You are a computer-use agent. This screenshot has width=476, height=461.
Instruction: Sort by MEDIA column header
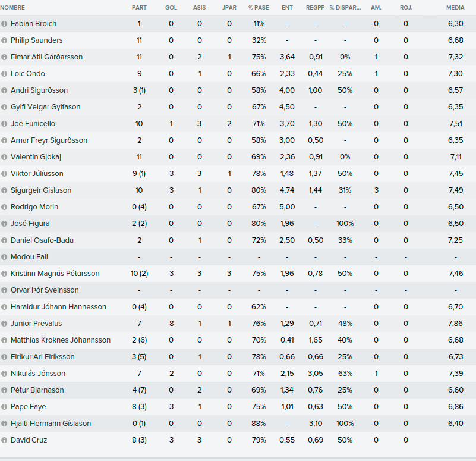[x=455, y=8]
